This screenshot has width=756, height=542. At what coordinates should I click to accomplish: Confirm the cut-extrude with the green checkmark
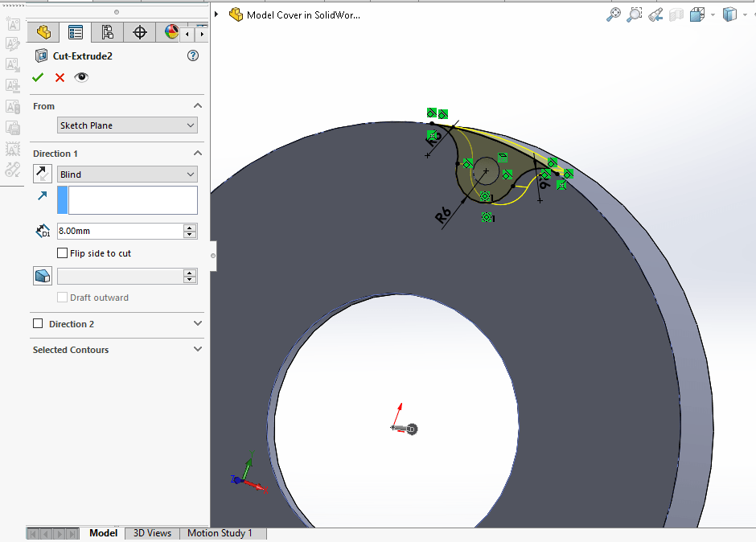37,77
